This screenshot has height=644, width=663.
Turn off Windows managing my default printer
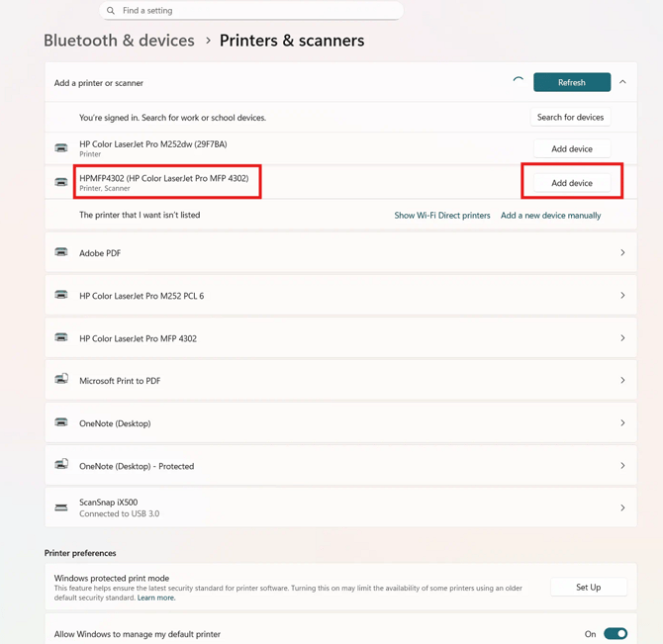[615, 634]
